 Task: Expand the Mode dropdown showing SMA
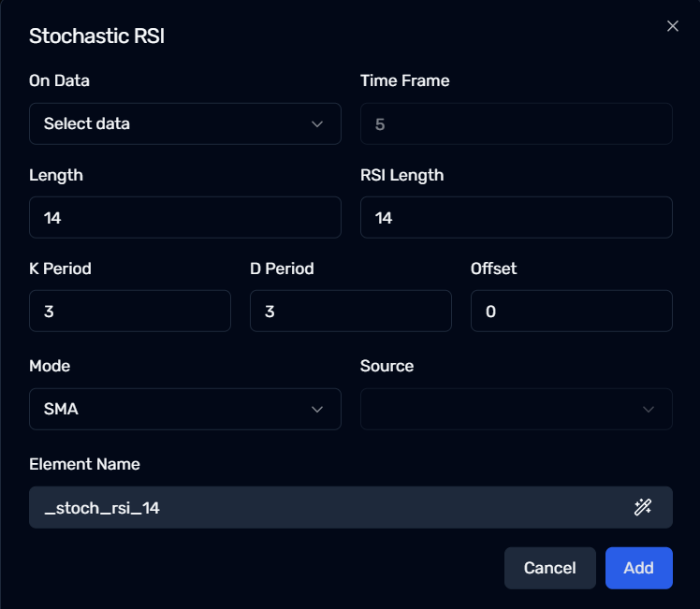tap(185, 409)
